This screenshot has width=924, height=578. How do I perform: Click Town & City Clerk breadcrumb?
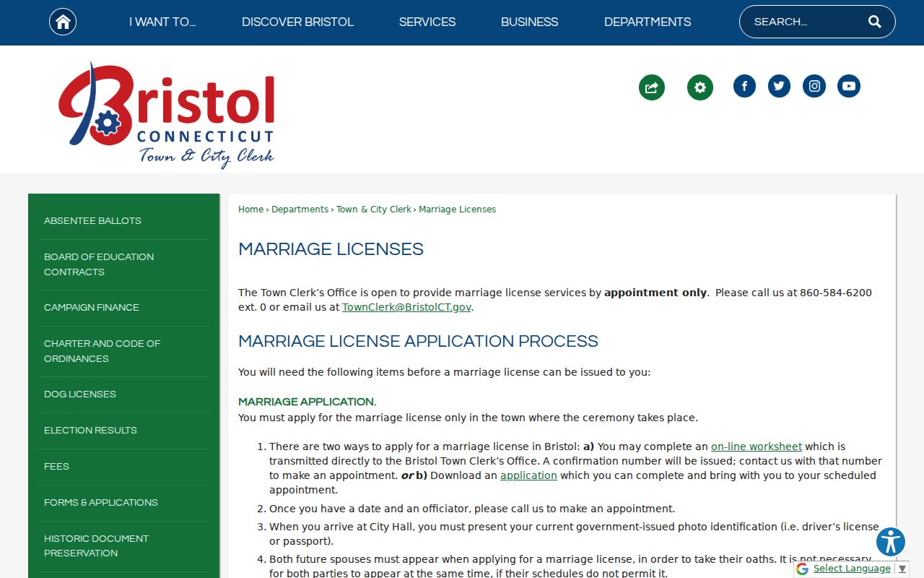click(374, 210)
